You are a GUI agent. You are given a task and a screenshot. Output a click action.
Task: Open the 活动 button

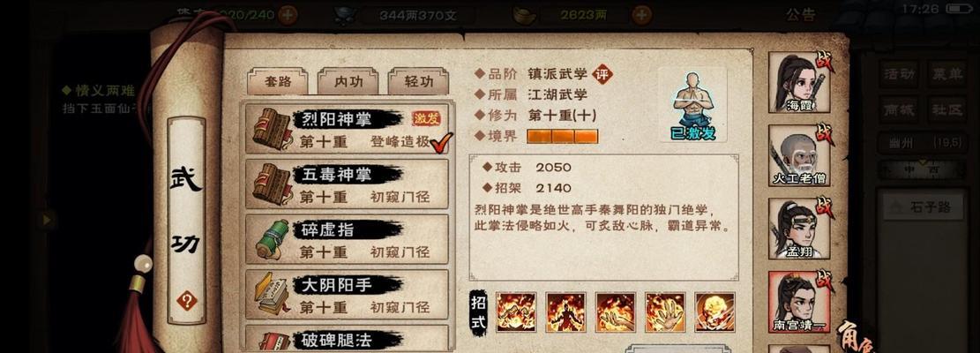coord(900,74)
